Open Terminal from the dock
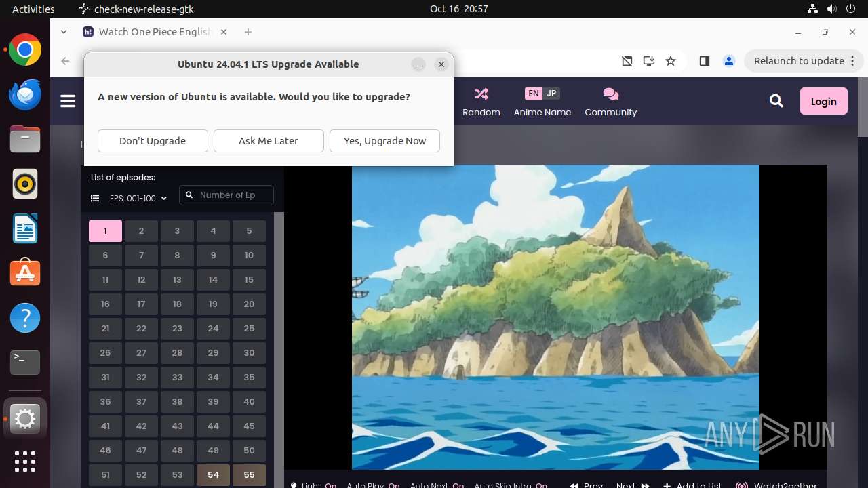This screenshot has width=868, height=488. [25, 363]
